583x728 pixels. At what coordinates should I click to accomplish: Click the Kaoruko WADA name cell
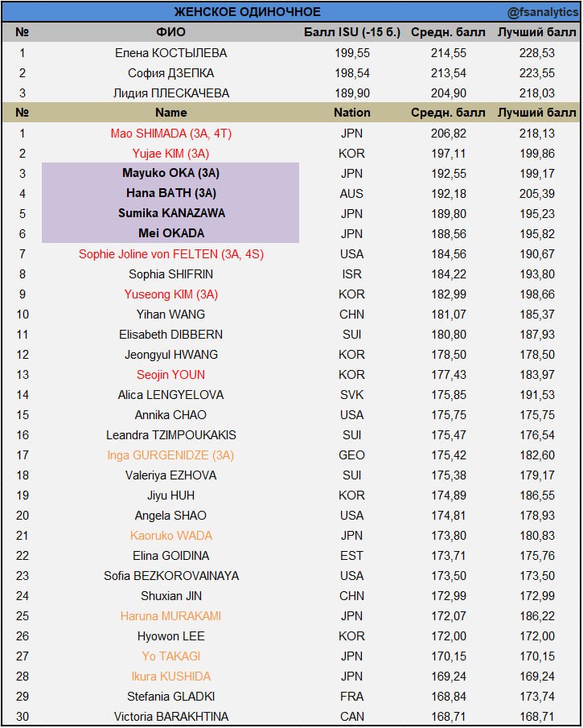(x=170, y=535)
